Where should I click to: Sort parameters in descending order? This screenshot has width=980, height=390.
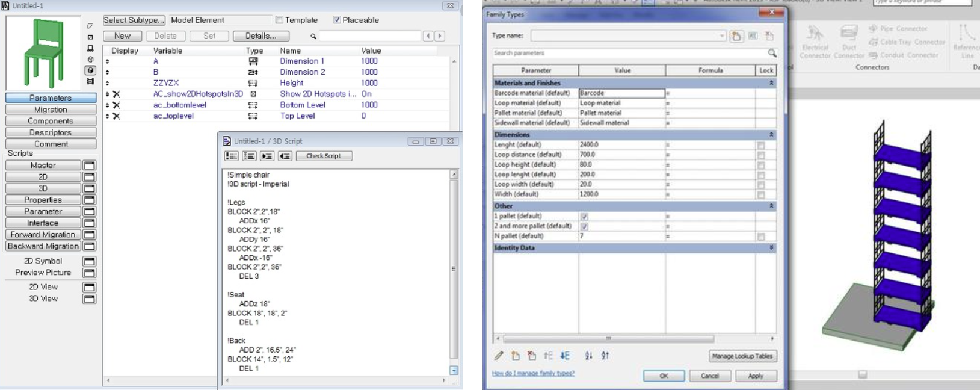click(605, 356)
